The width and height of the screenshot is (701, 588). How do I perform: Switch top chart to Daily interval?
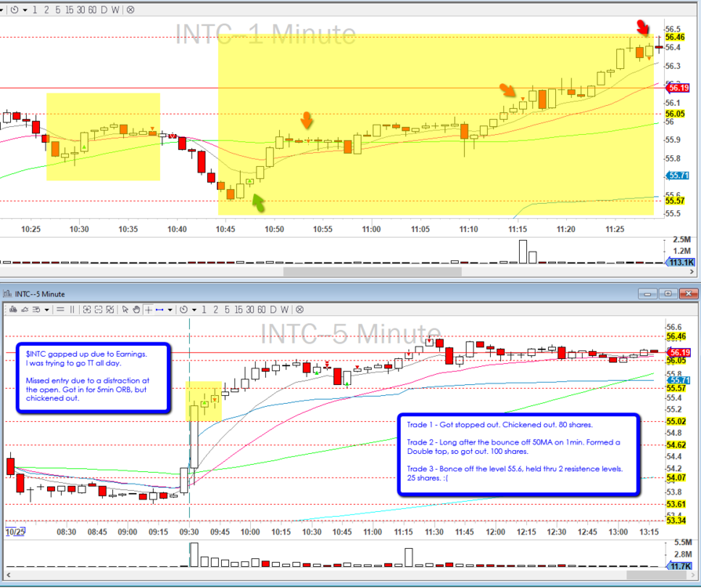pos(105,10)
